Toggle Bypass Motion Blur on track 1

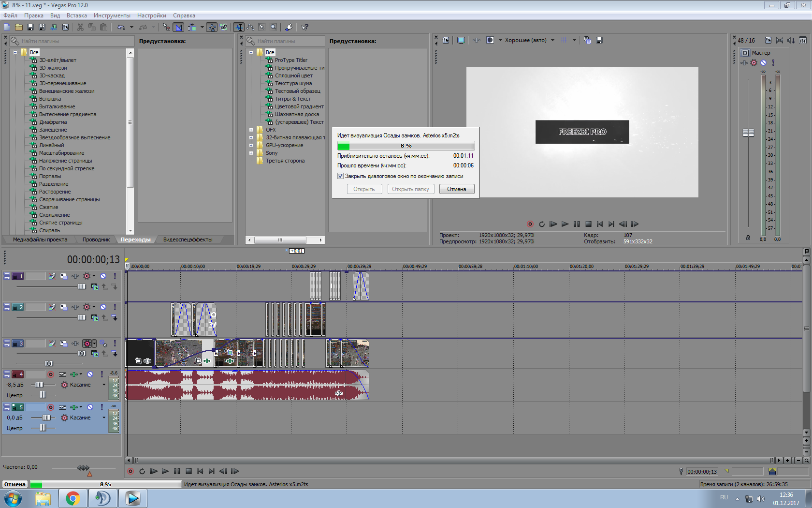(52, 276)
